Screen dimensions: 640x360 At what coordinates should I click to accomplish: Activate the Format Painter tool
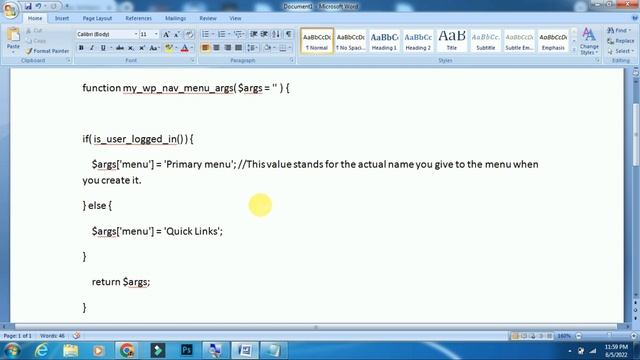[47, 51]
